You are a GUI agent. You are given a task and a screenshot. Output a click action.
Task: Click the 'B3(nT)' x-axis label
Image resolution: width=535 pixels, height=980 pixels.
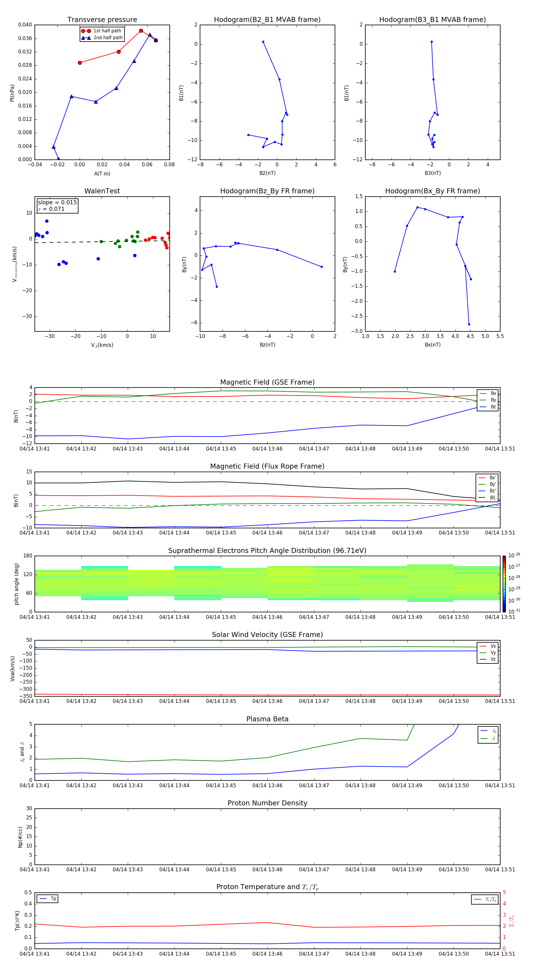pos(432,173)
